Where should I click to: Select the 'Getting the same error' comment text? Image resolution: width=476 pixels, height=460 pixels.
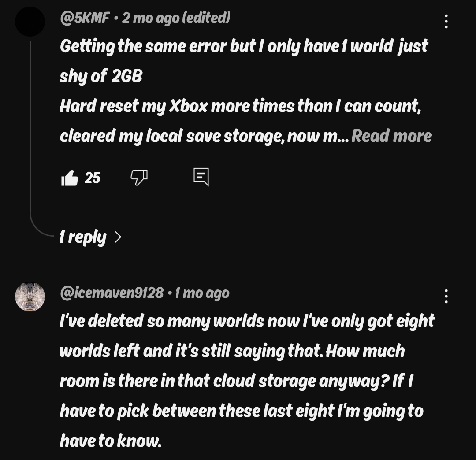(x=243, y=46)
